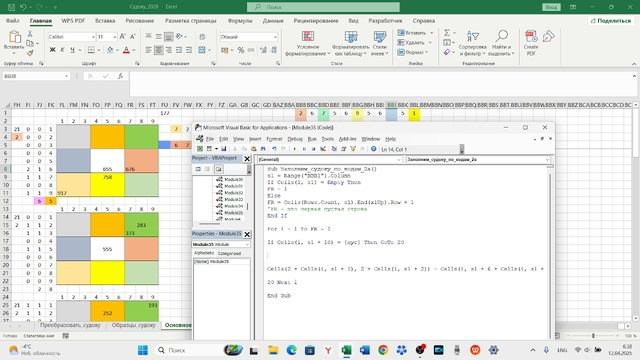Close the VBA Project explorer panel

pos(247,159)
